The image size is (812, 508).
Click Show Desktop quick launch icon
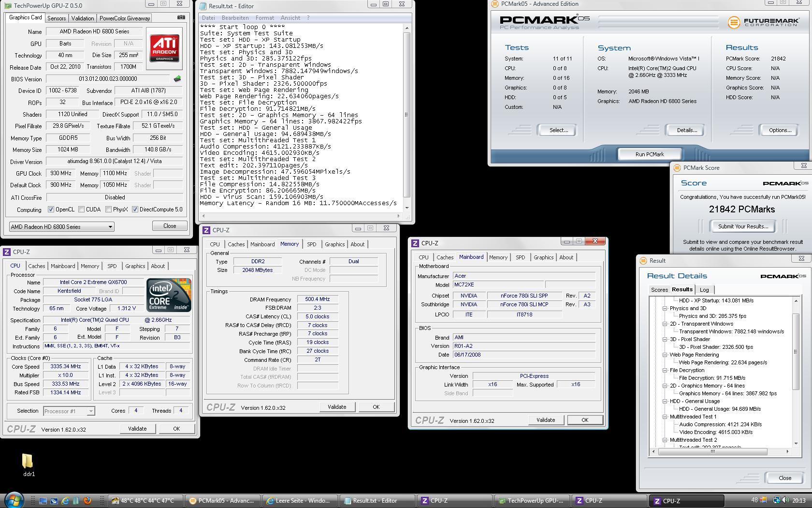[x=43, y=501]
